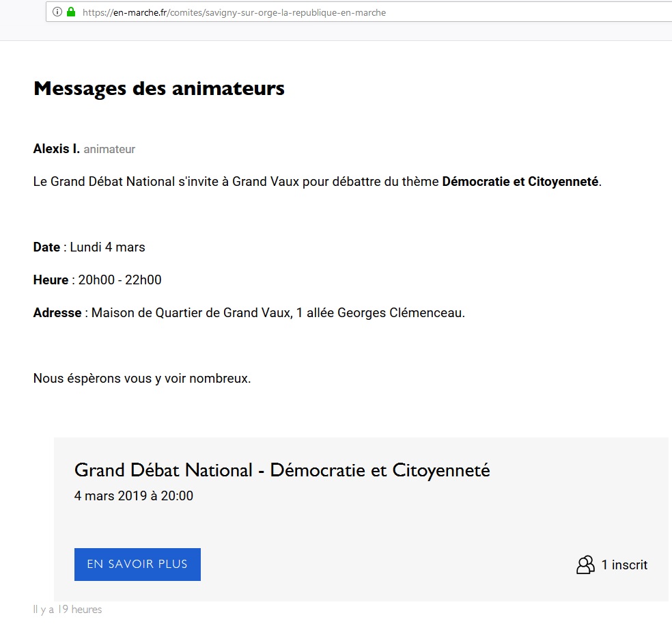Click the Il y a 19 heures timestamp

[67, 609]
